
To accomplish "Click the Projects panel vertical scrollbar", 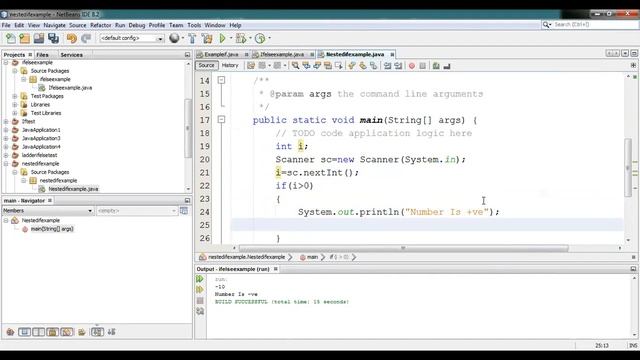I will 188,127.
